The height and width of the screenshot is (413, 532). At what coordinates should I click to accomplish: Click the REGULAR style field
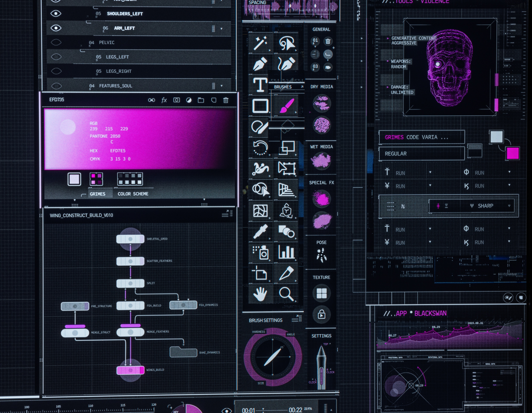[x=421, y=154]
